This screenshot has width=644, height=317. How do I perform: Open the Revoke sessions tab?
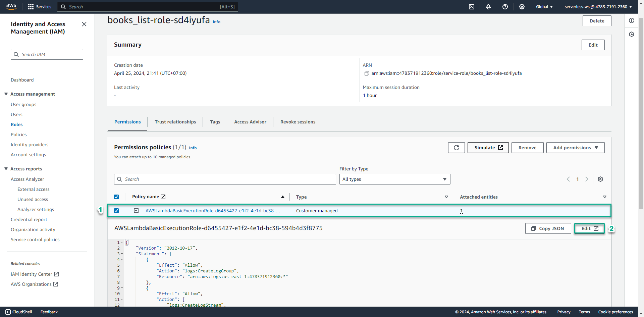298,122
